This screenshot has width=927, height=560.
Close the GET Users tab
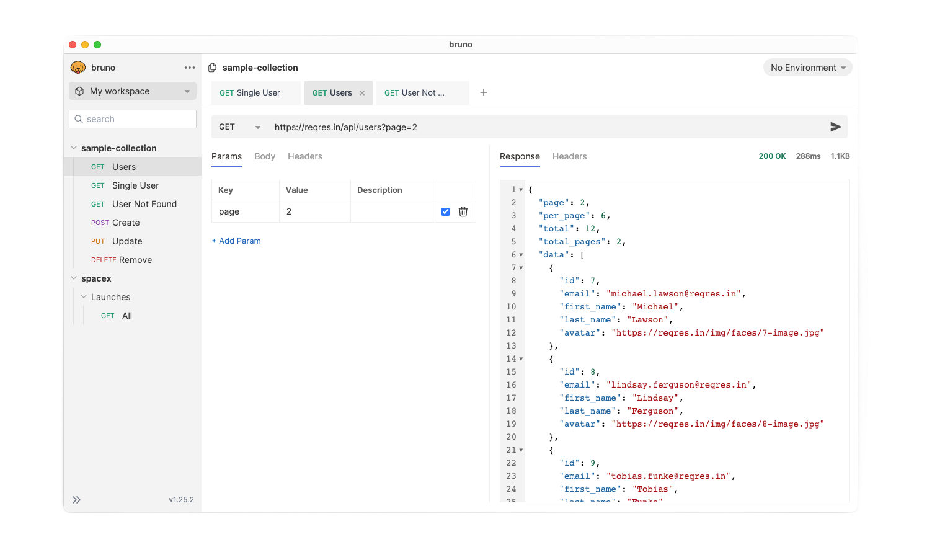click(362, 93)
